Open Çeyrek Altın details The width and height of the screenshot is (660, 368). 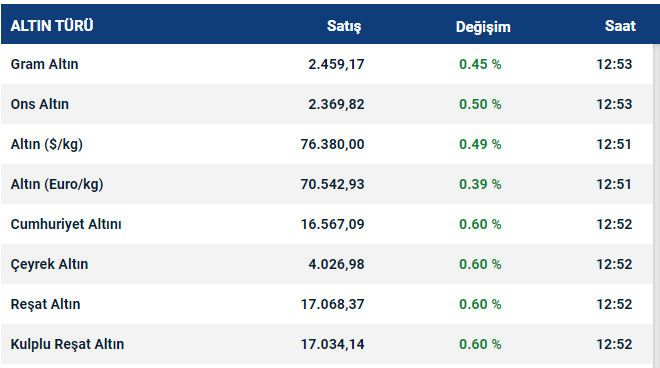point(49,264)
